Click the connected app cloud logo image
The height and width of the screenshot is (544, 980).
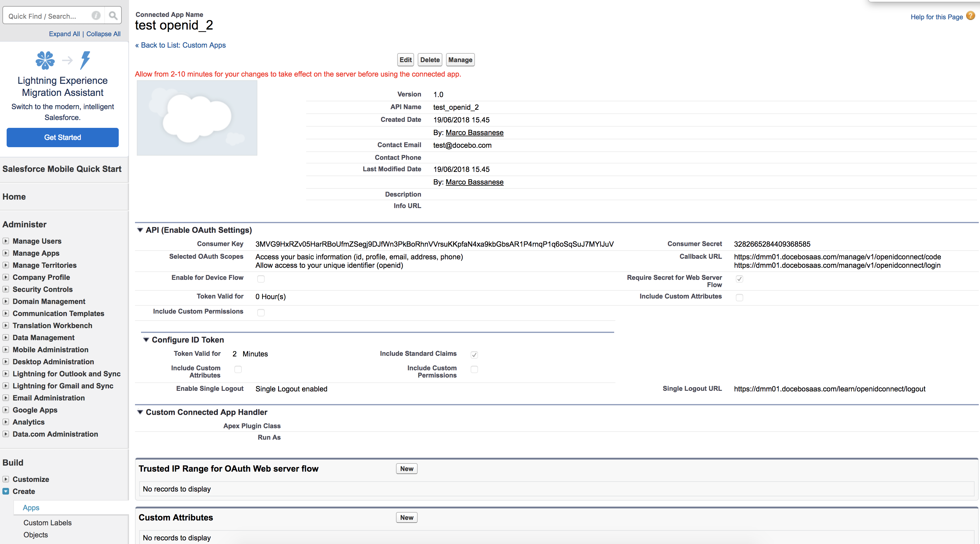pyautogui.click(x=197, y=118)
